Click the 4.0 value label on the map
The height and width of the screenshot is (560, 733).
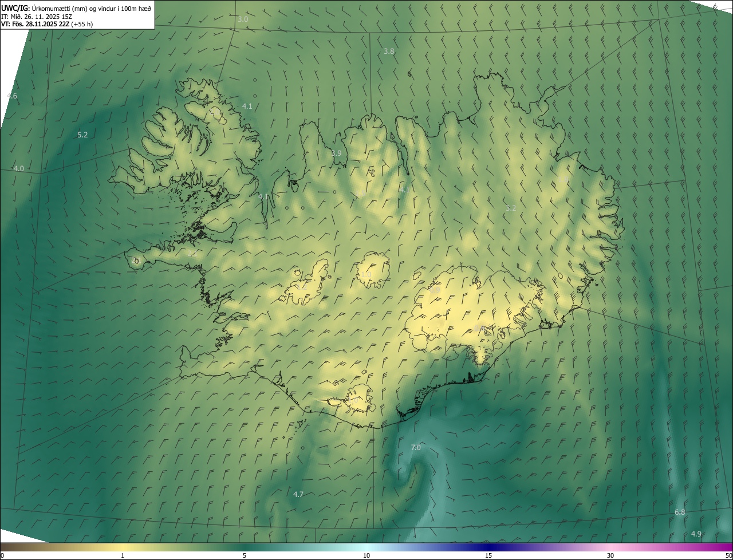pyautogui.click(x=19, y=168)
